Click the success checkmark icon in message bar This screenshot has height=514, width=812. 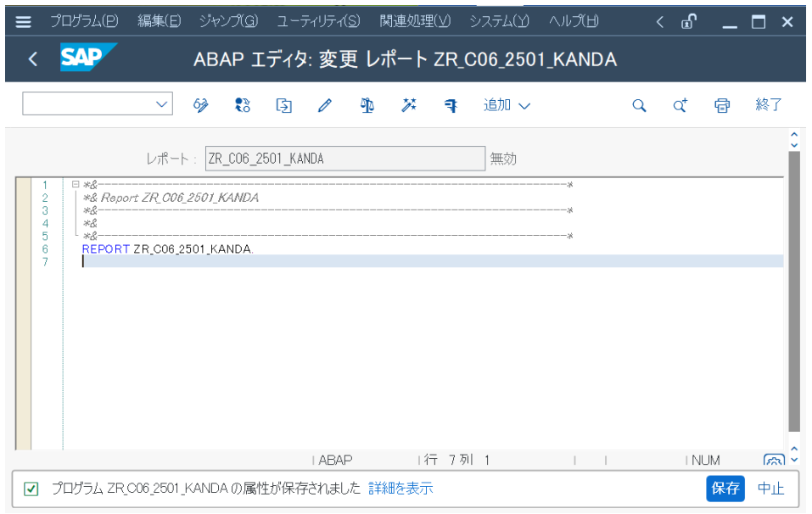(31, 489)
